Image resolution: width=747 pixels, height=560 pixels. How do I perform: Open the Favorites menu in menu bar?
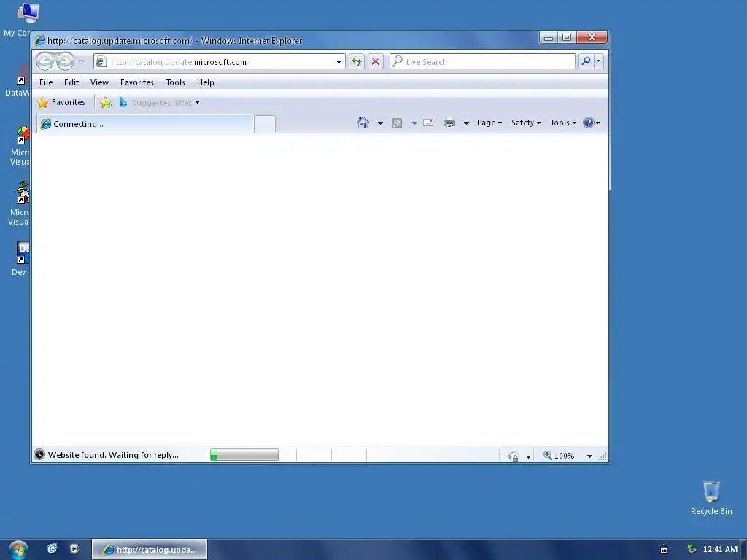[136, 82]
